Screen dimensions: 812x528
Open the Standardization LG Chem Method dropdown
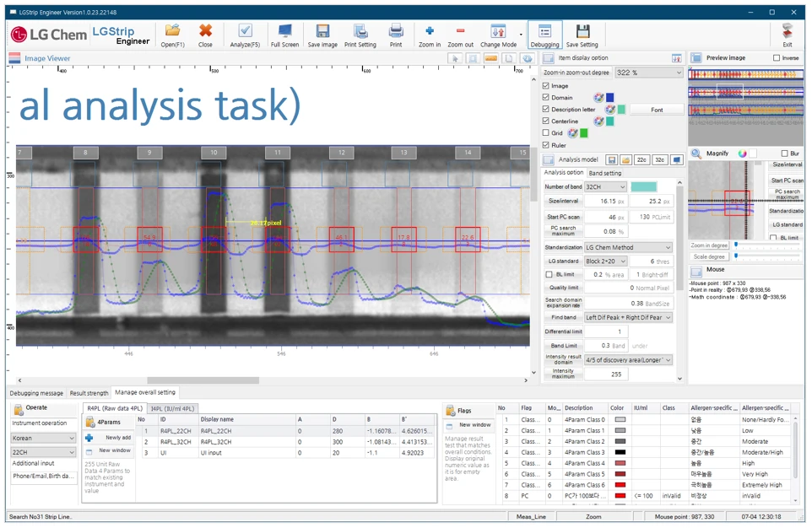pyautogui.click(x=628, y=247)
